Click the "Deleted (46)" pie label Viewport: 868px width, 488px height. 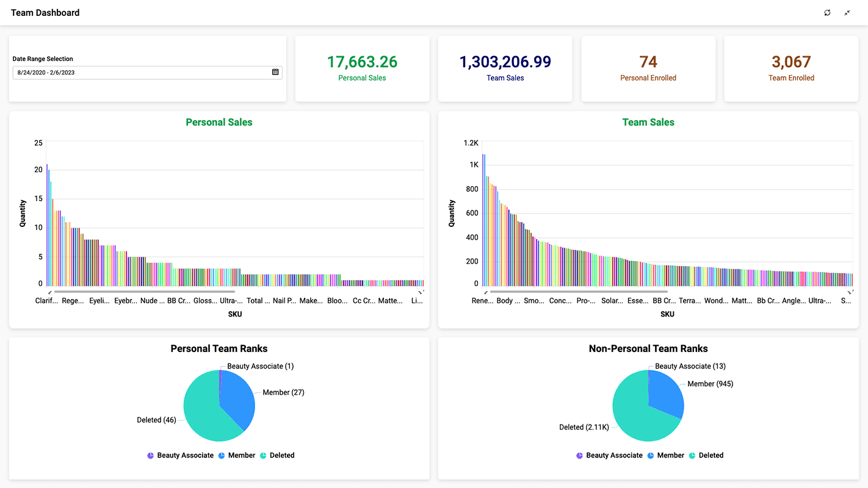click(x=156, y=420)
